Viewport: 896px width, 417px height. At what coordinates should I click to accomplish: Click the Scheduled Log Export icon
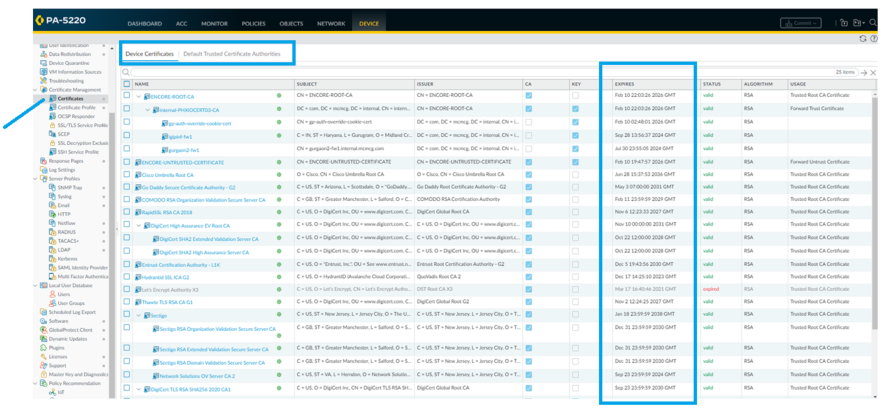coord(43,312)
